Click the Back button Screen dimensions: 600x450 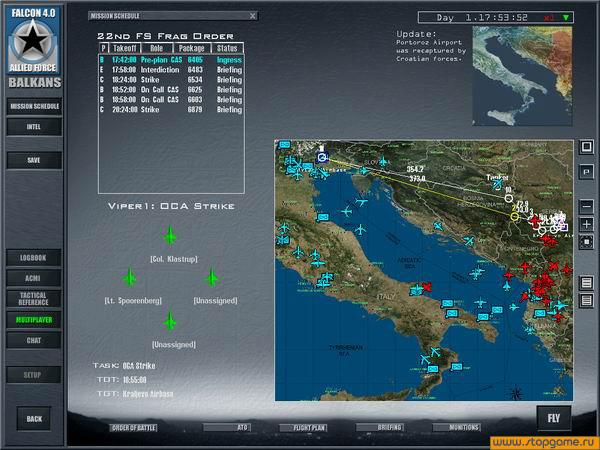pos(34,418)
